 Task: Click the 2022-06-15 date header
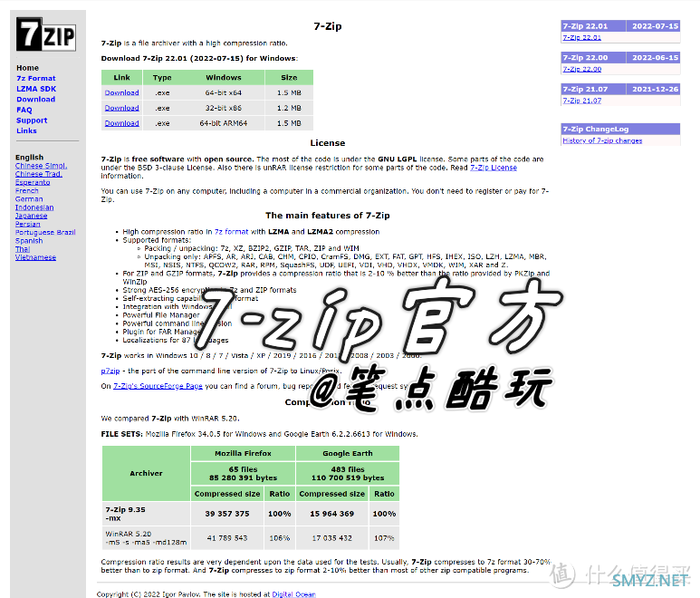(653, 58)
